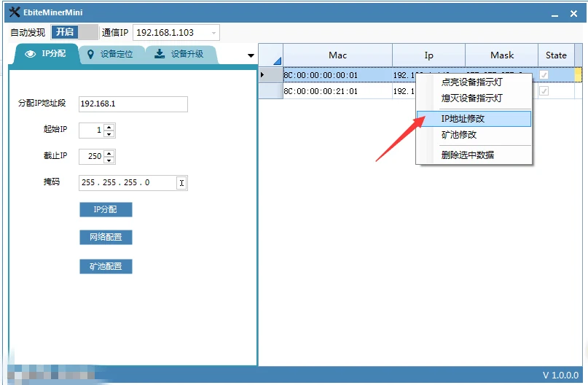Switch to the 设备升级 tab
Screen dimensions: 588x385
coord(181,55)
